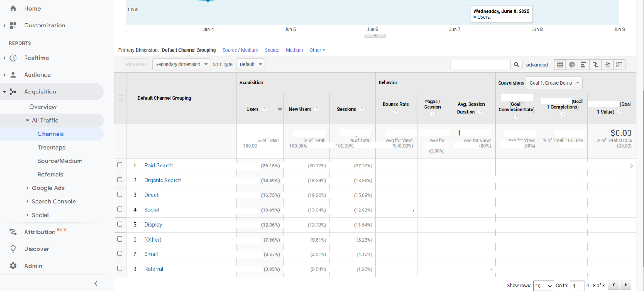Expand the Google Ads section

[x=27, y=188]
